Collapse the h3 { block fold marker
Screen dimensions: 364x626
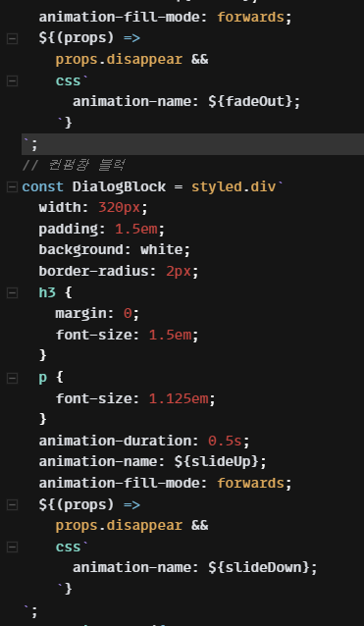pyautogui.click(x=12, y=293)
